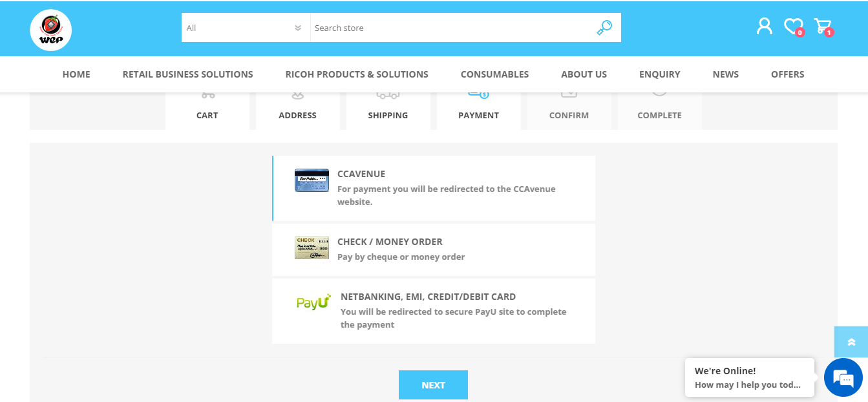This screenshot has height=402, width=868.
Task: Open the shopping cart icon
Action: tap(823, 26)
